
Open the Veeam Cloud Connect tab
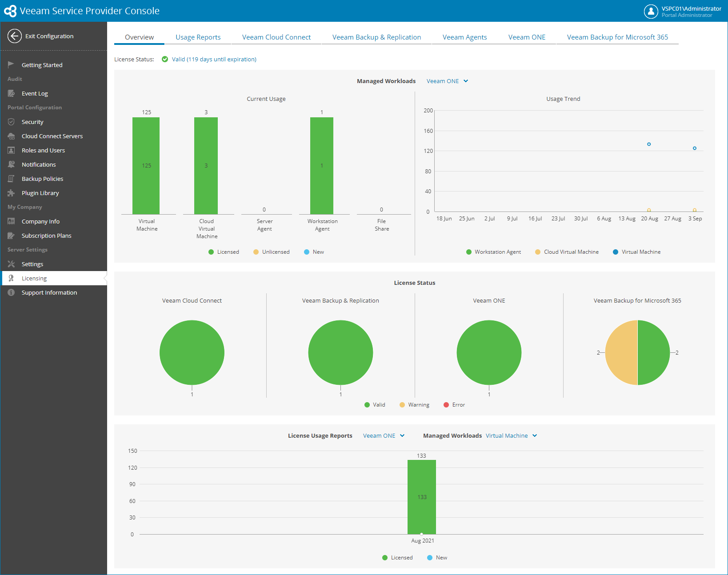click(x=276, y=37)
